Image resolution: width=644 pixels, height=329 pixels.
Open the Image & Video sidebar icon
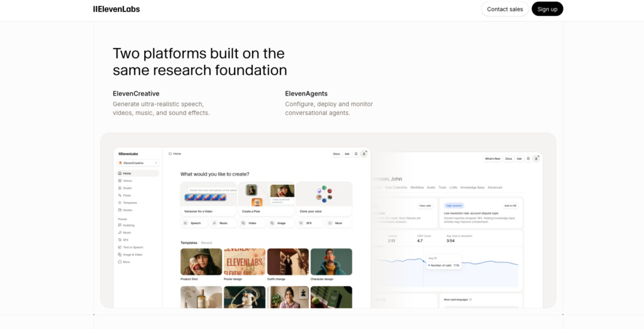[x=120, y=255]
